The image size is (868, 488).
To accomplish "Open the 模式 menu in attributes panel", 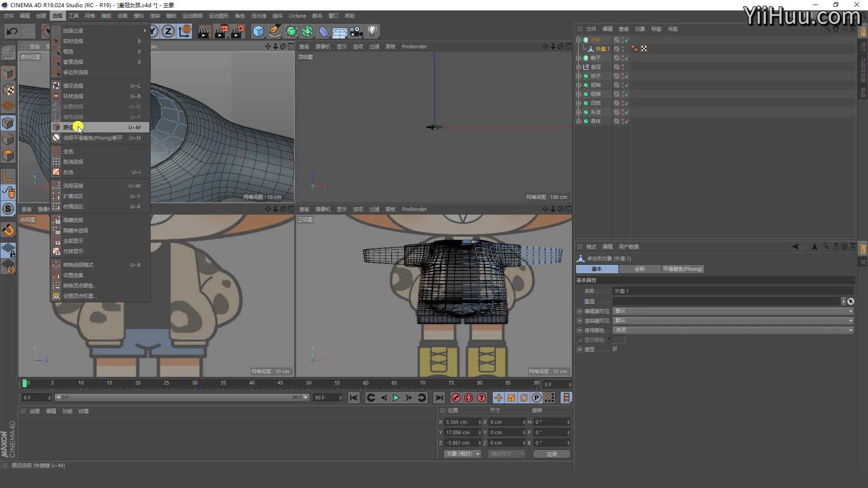I will click(x=591, y=247).
